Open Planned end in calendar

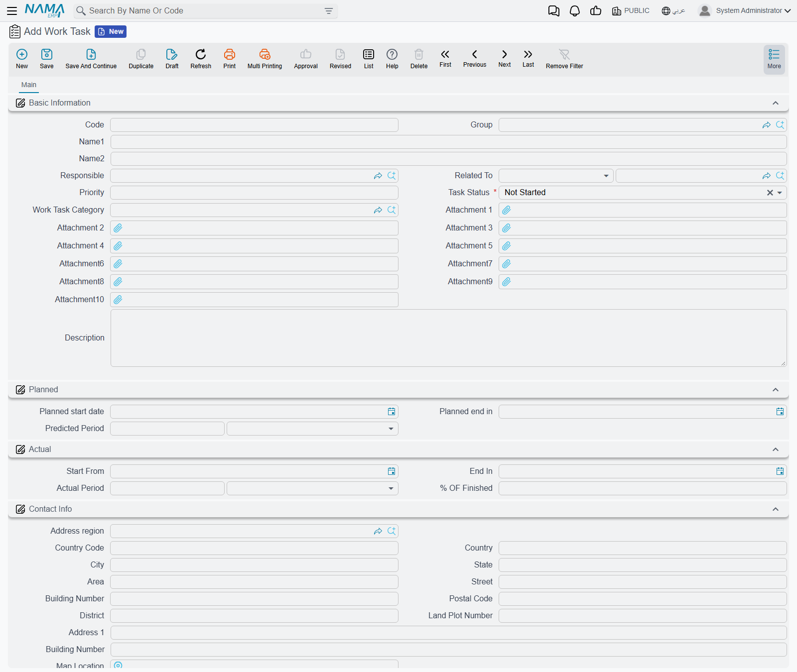pos(780,412)
